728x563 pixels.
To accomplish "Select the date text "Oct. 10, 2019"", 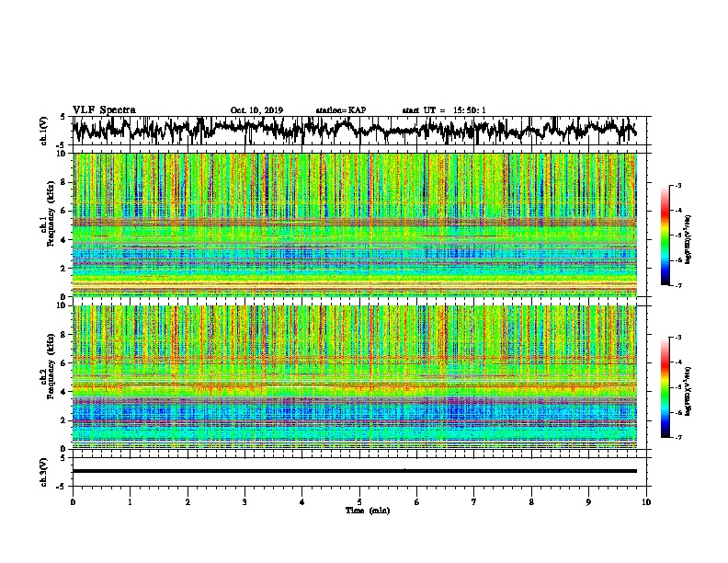I will pyautogui.click(x=256, y=110).
